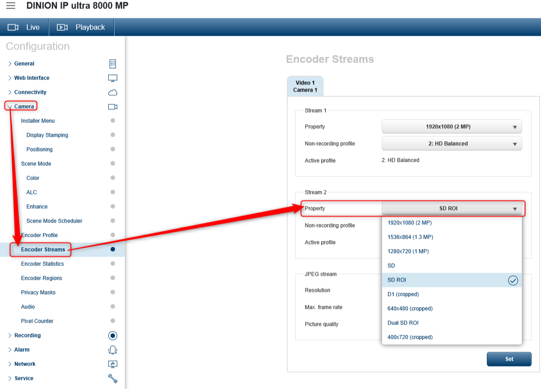Click the Live camera icon

point(13,27)
